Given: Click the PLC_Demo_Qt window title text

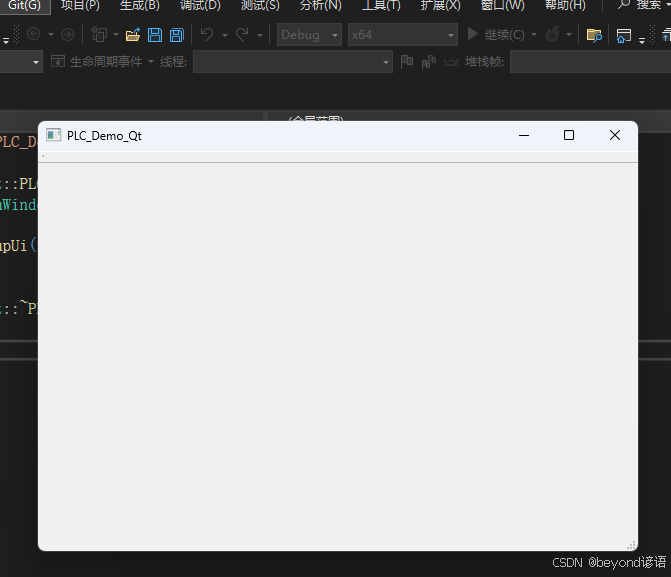Looking at the screenshot, I should coord(104,136).
